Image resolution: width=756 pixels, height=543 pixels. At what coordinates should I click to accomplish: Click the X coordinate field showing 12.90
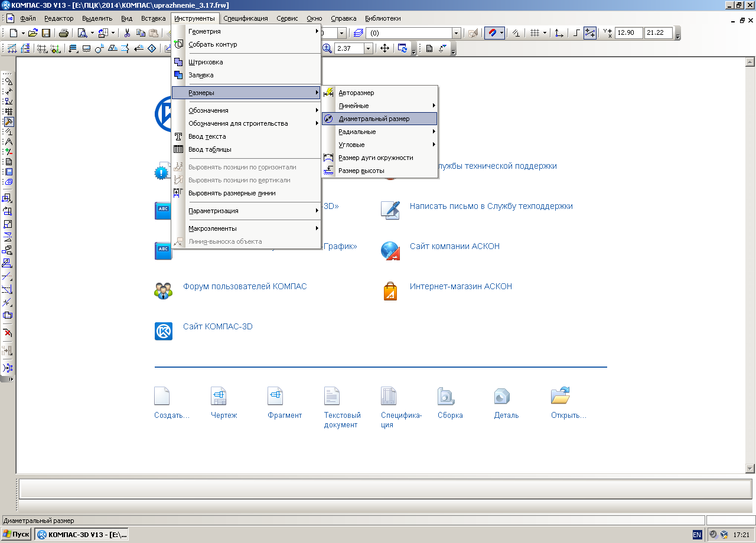629,33
